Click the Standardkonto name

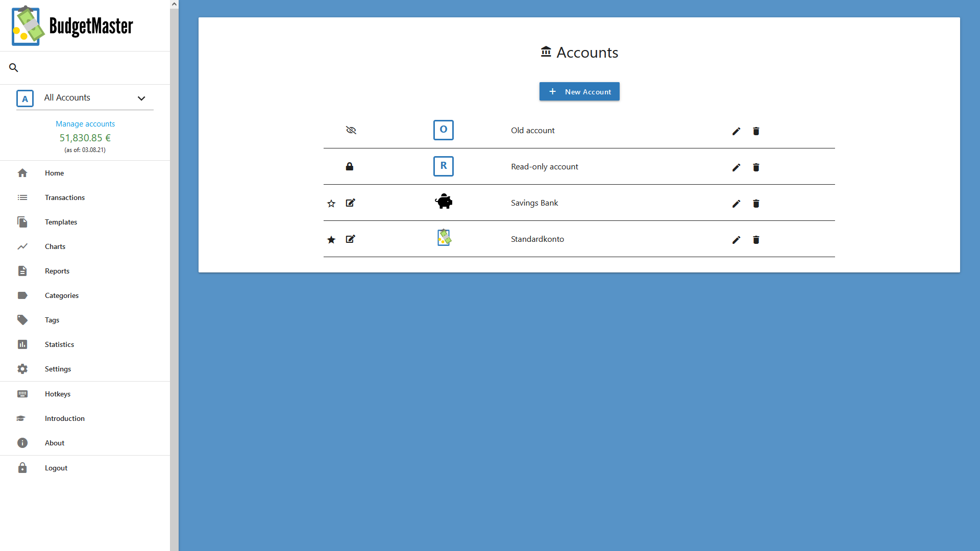coord(537,239)
